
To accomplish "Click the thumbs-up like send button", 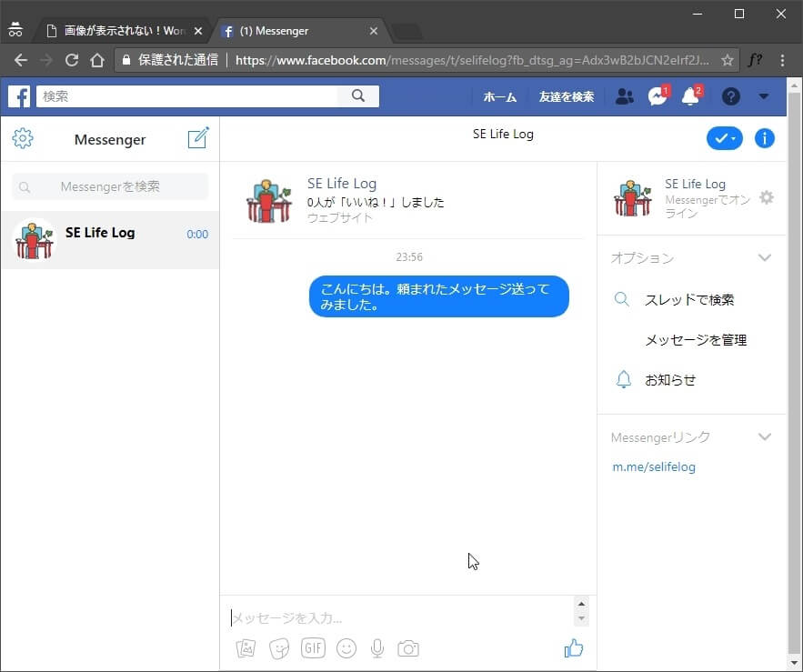I will (573, 648).
